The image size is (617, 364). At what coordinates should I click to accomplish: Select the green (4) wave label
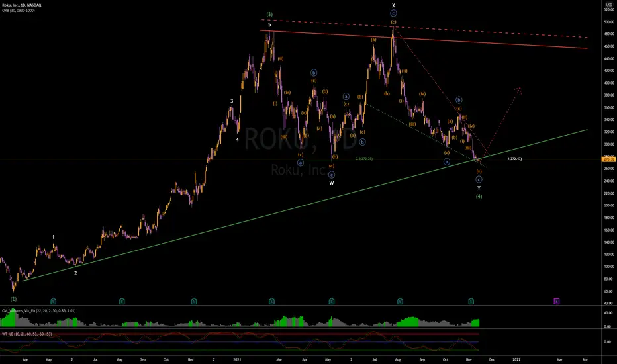[x=479, y=197]
